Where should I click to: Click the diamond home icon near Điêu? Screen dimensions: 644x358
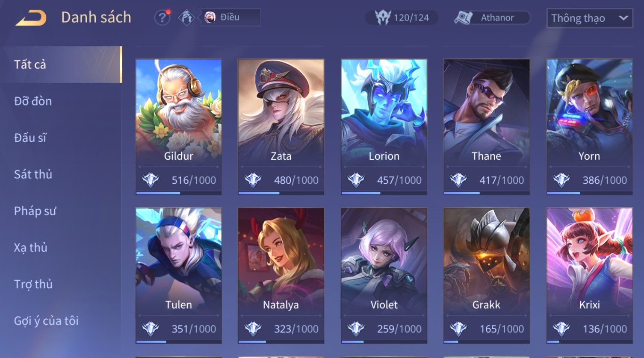click(186, 18)
